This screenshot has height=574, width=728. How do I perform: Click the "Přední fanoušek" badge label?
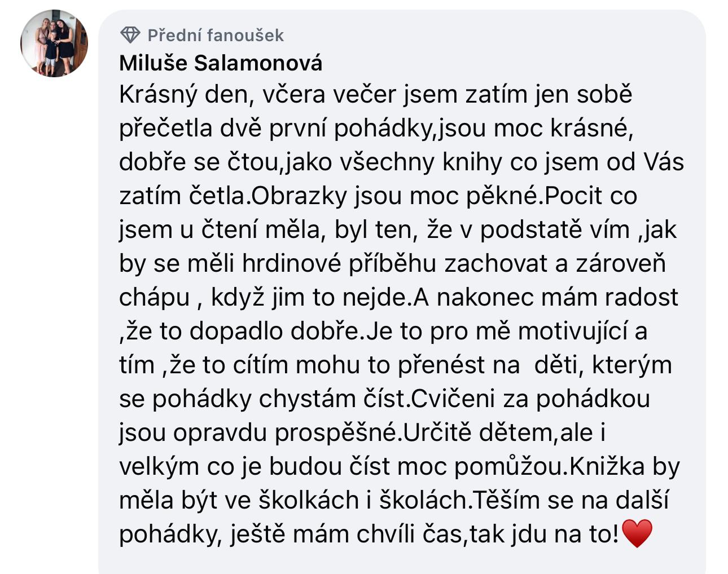(x=216, y=36)
